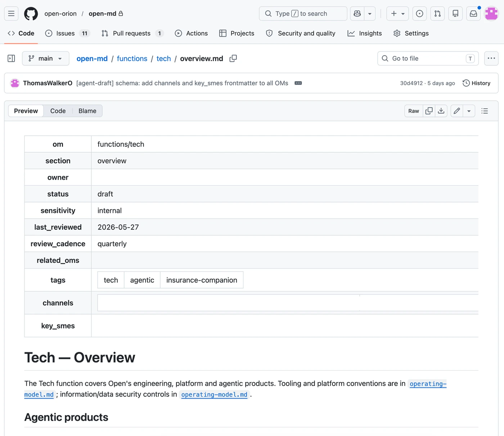Image resolution: width=504 pixels, height=436 pixels.
Task: Click the 'Agentic products' heading
Action: [x=66, y=417]
